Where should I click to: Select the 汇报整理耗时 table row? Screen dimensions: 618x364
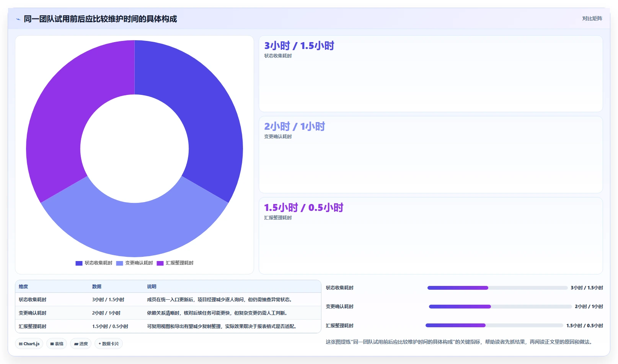168,326
